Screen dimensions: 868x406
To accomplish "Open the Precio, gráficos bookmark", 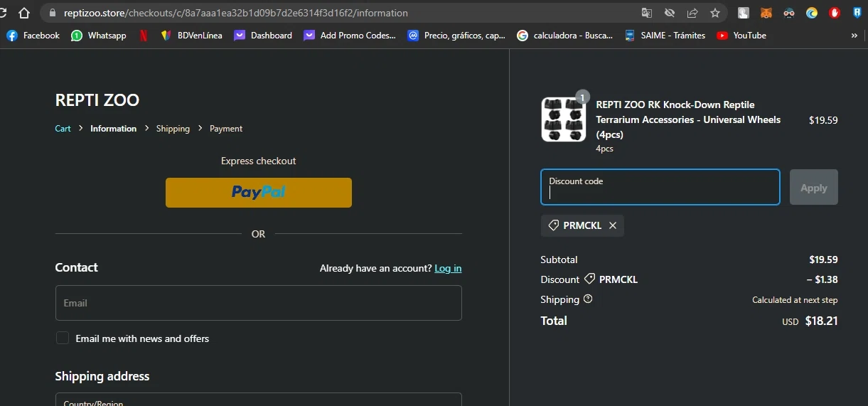I will pyautogui.click(x=456, y=35).
